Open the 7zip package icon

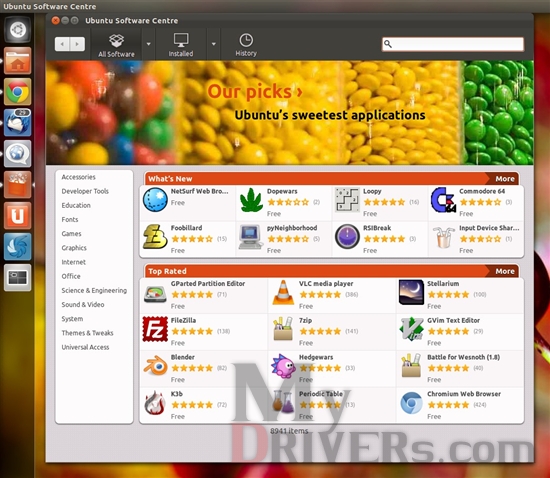click(283, 329)
